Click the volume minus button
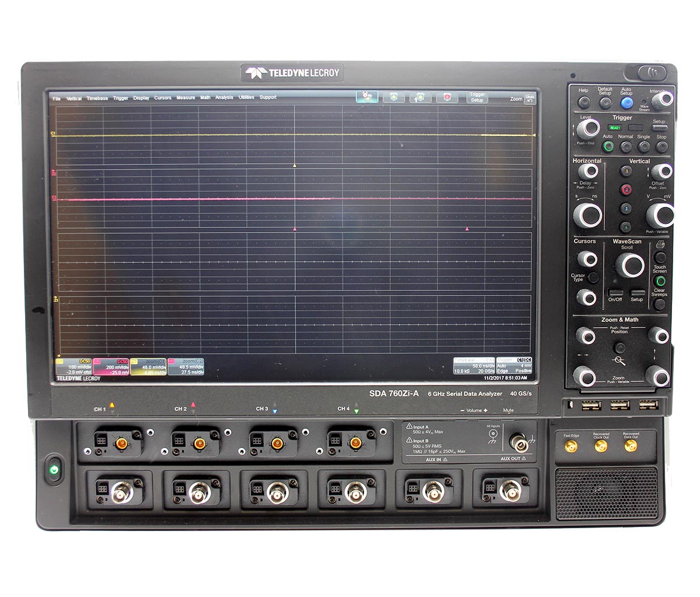 pyautogui.click(x=463, y=410)
